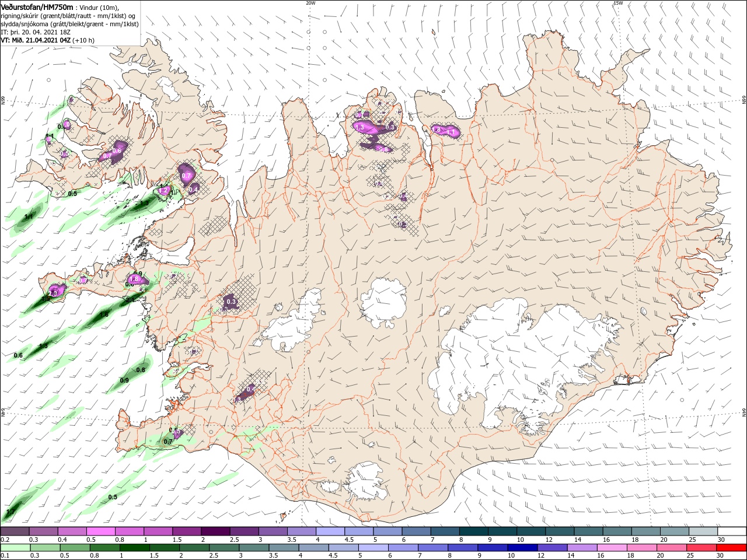The height and width of the screenshot is (560, 747).
Task: Click the '0.2' snow scale label
Action: tap(5, 540)
